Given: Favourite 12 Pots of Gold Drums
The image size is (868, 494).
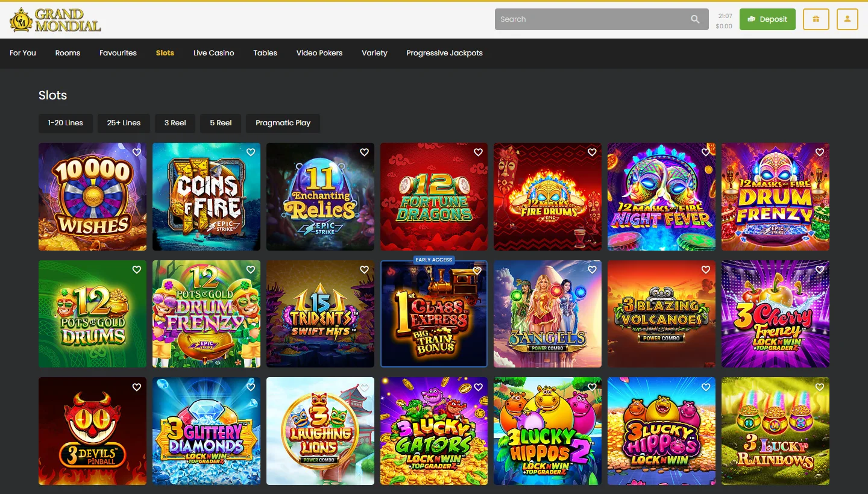Looking at the screenshot, I should pyautogui.click(x=137, y=270).
